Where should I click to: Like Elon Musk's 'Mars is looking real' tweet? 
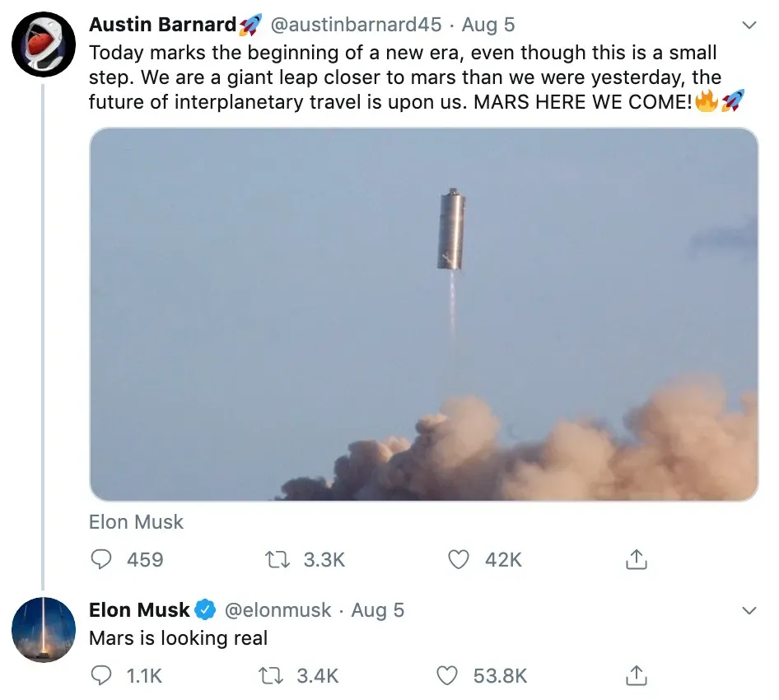tap(447, 676)
